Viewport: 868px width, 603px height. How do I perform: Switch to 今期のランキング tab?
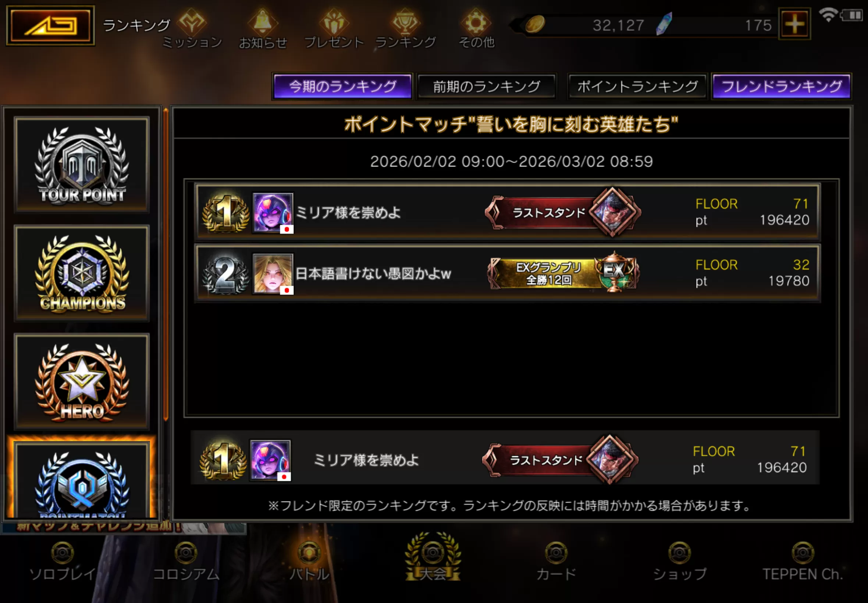click(342, 86)
